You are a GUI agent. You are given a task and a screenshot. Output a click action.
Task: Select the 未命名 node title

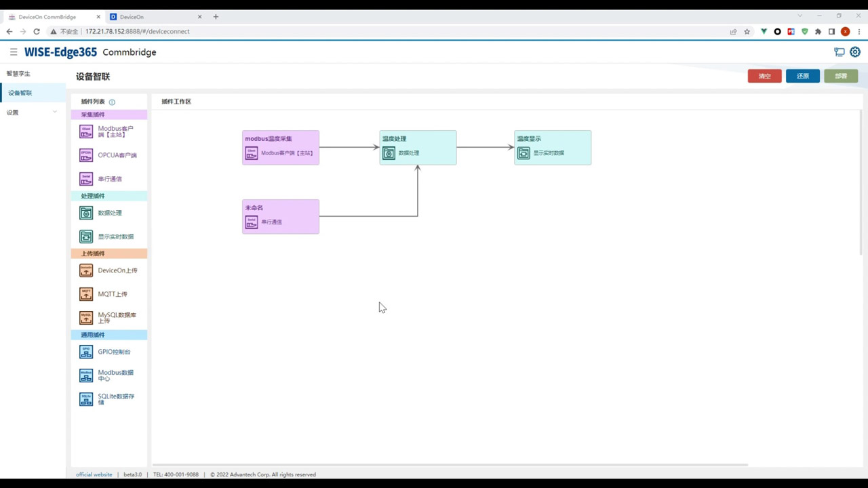click(x=254, y=208)
